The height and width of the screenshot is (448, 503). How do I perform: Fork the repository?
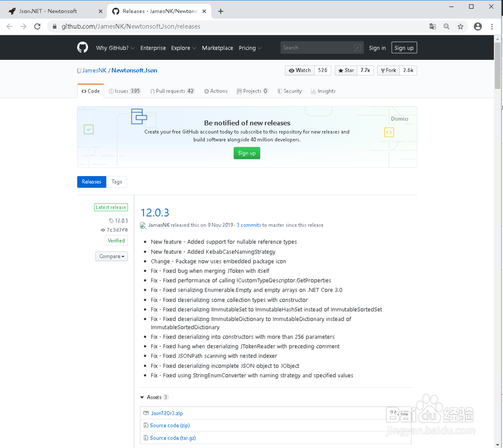tap(388, 70)
